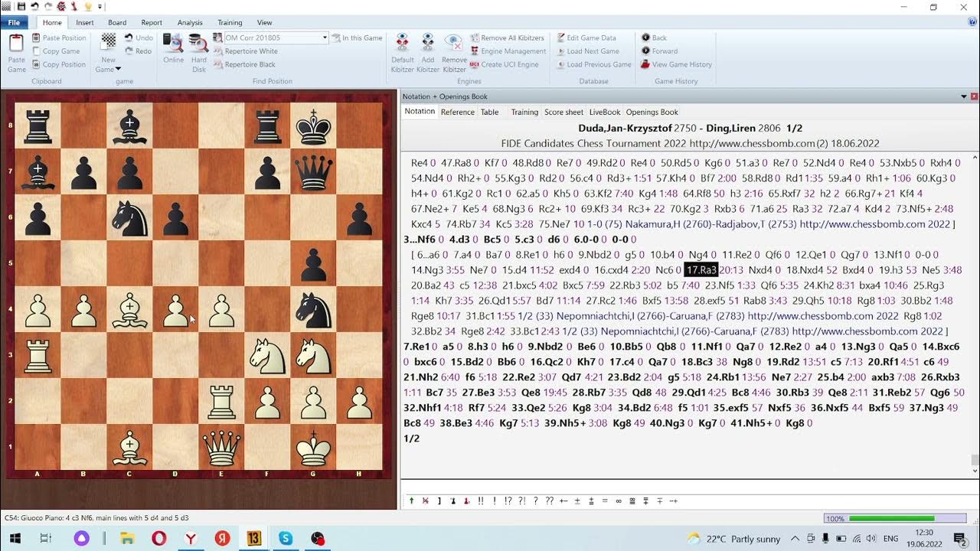Click Repertoire Black
Image resolution: width=980 pixels, height=551 pixels.
pyautogui.click(x=244, y=64)
